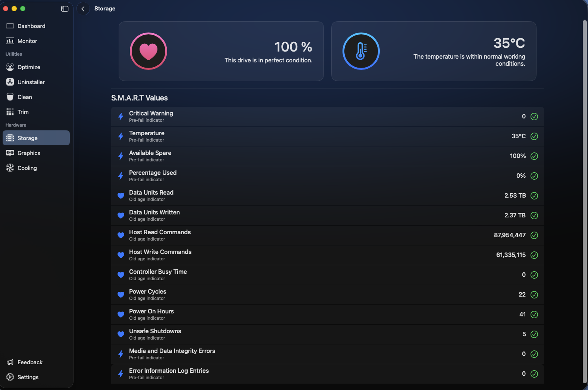Click the Clean bucket icon
Image resolution: width=588 pixels, height=390 pixels.
coord(10,97)
